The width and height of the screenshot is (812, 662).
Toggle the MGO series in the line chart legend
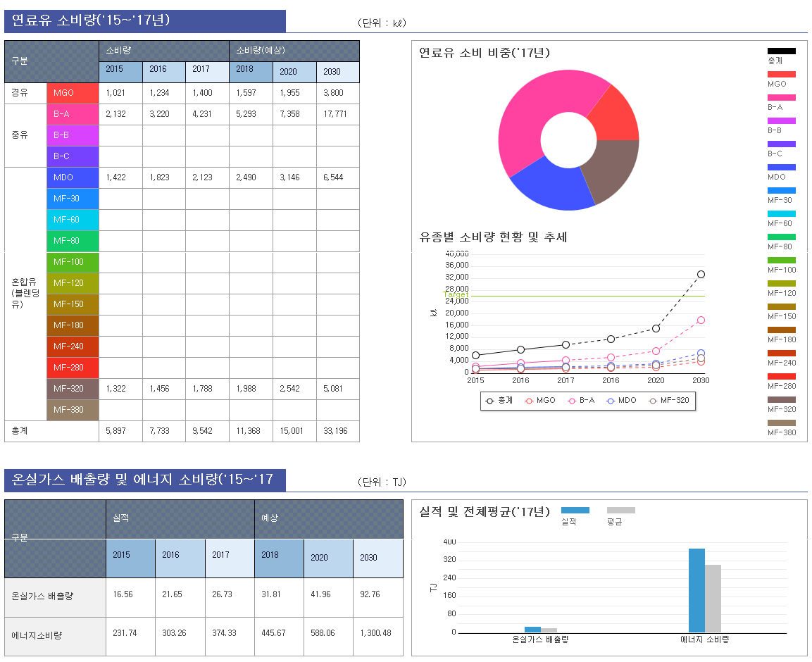click(x=539, y=401)
